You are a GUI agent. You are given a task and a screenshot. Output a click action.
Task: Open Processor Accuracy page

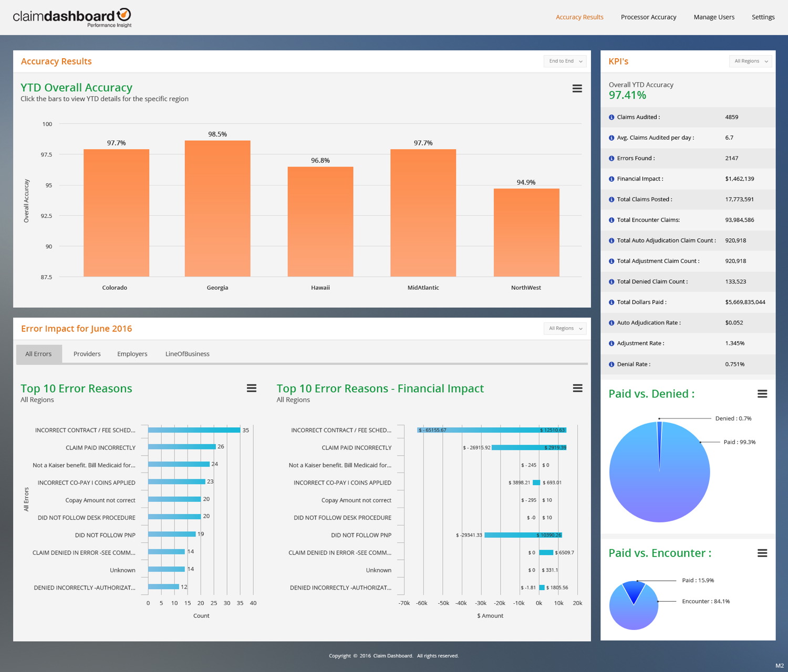pyautogui.click(x=648, y=17)
